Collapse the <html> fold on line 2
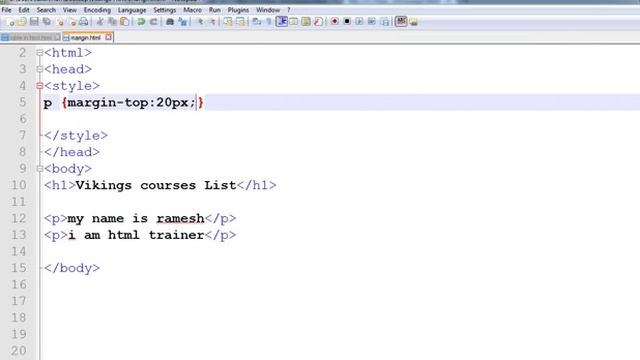The height and width of the screenshot is (360, 640). [x=40, y=53]
